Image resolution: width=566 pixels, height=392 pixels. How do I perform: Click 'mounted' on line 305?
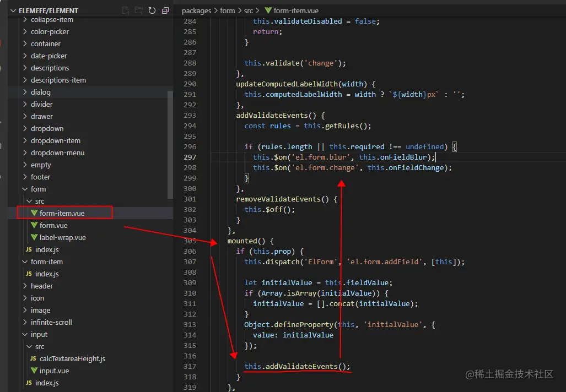point(242,241)
